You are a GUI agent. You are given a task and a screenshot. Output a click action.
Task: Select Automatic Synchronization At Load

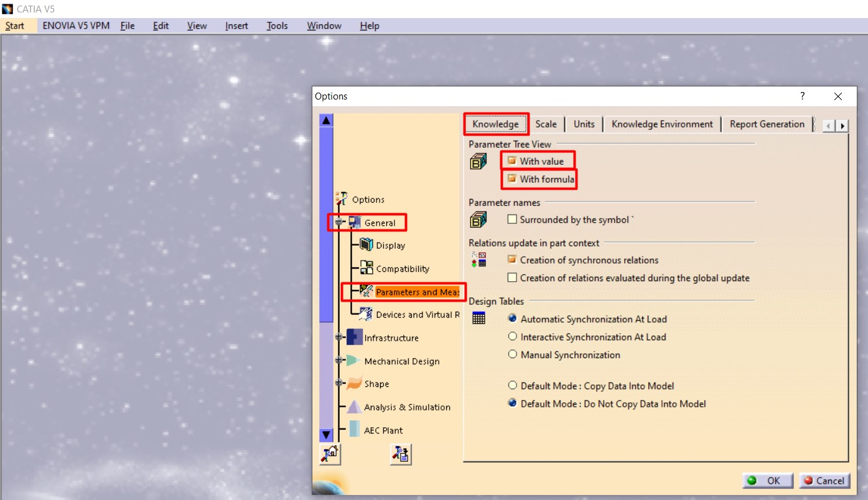click(x=513, y=318)
